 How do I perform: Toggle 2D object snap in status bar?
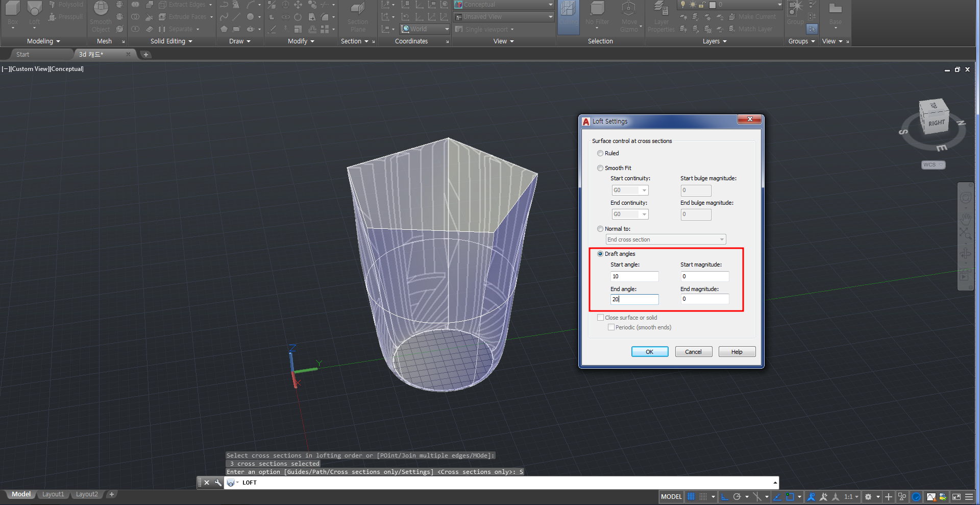[790, 497]
